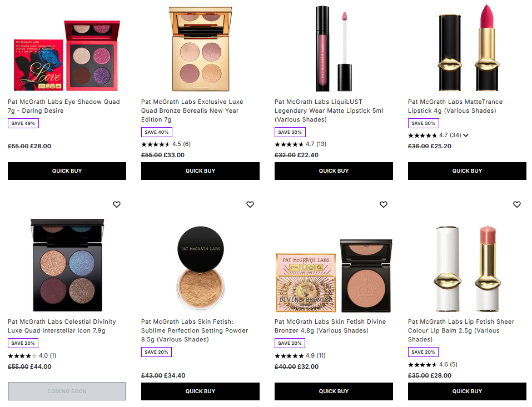Quick Buy the Luxe Quad Bronze Borealis
The height and width of the screenshot is (407, 532).
pos(200,171)
